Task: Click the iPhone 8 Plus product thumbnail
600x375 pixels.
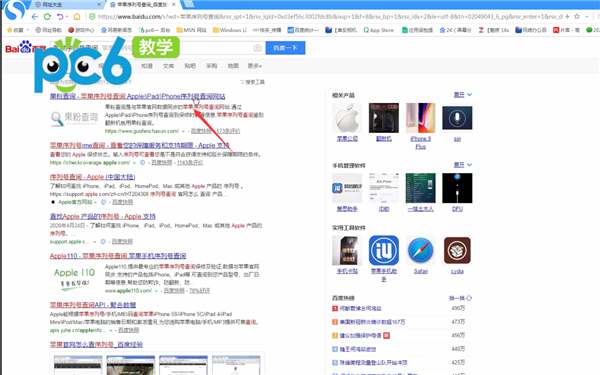Action: pos(421,118)
